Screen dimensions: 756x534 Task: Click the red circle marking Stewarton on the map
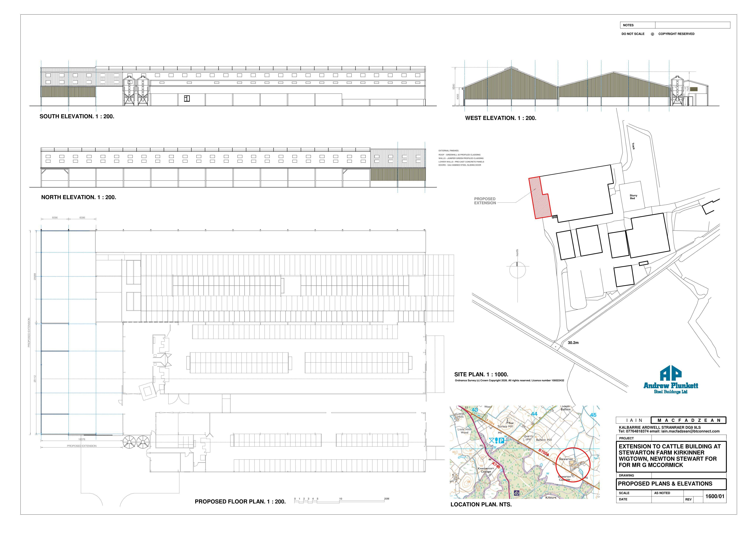[x=573, y=465]
